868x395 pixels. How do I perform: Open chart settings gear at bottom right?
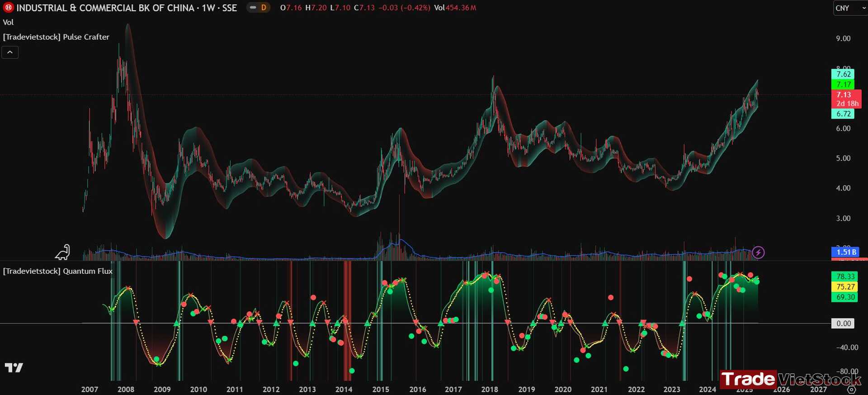point(851,390)
